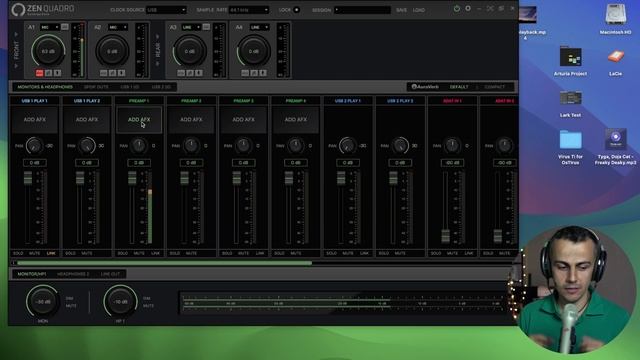640x360 pixels.
Task: Switch to the USB 1 I/O tab
Action: [x=130, y=87]
